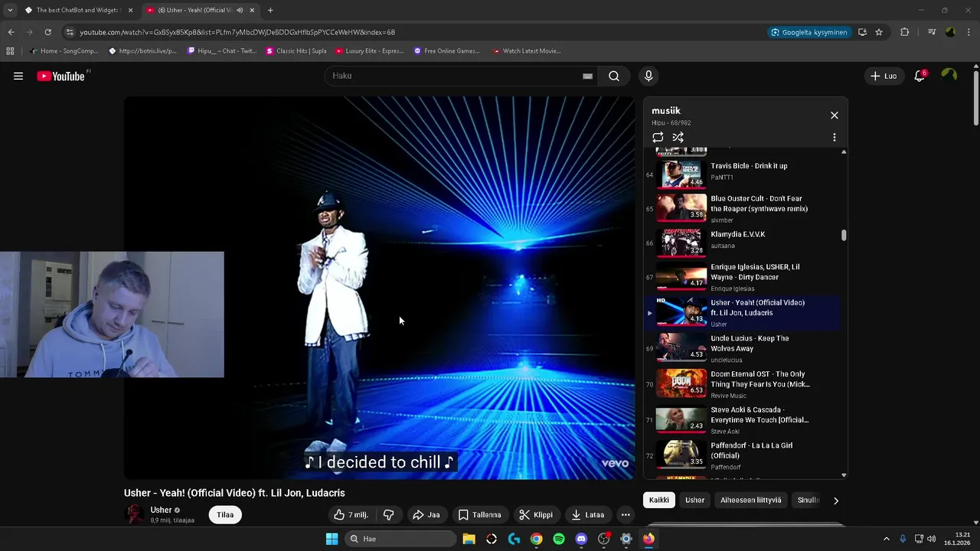Play Steve Aoki & Cascada item
This screenshot has height=551, width=980.
(x=743, y=421)
